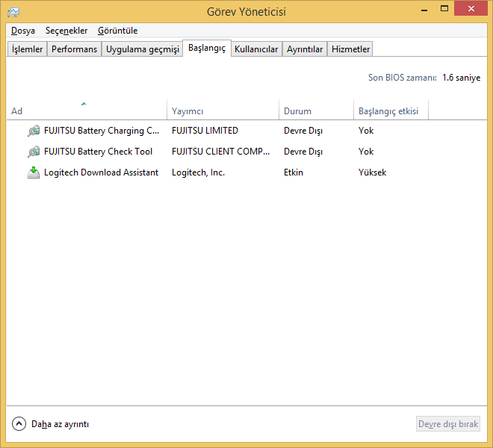This screenshot has height=448, width=493.
Task: Maximize the Görev Yöneticisi window
Action: click(444, 9)
